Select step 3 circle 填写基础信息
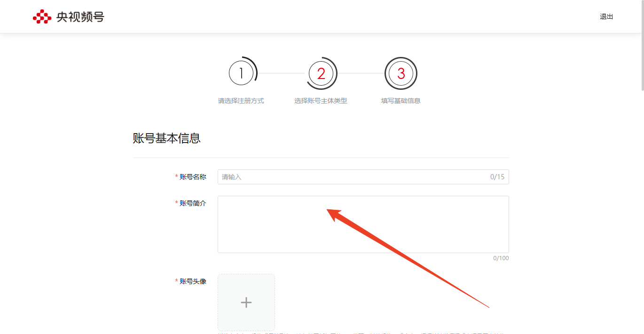The image size is (644, 334). tap(401, 73)
